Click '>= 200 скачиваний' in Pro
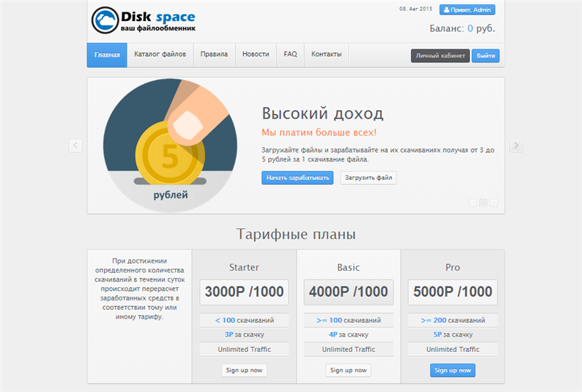 [x=453, y=320]
